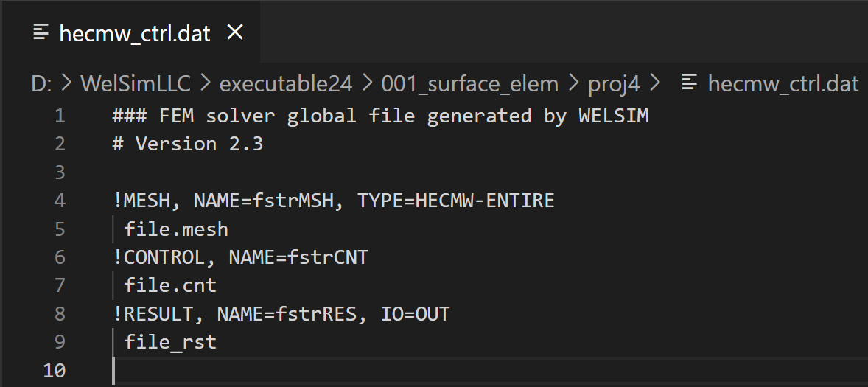This screenshot has height=387, width=868.
Task: Place cursor on the file.mesh text
Action: 176,229
